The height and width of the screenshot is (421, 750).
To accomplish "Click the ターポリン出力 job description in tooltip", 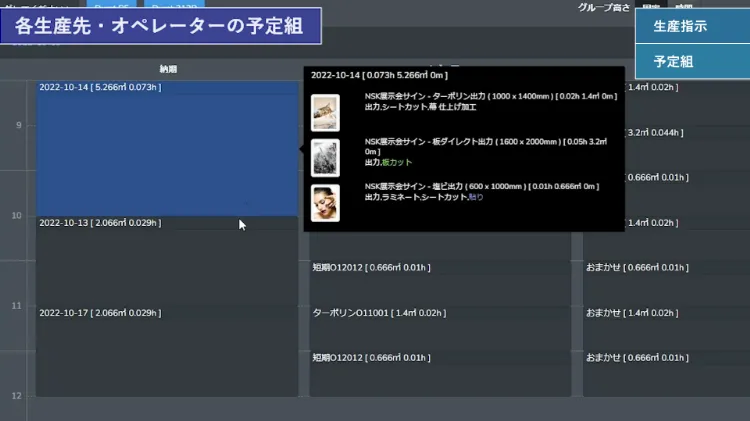I will tap(491, 101).
